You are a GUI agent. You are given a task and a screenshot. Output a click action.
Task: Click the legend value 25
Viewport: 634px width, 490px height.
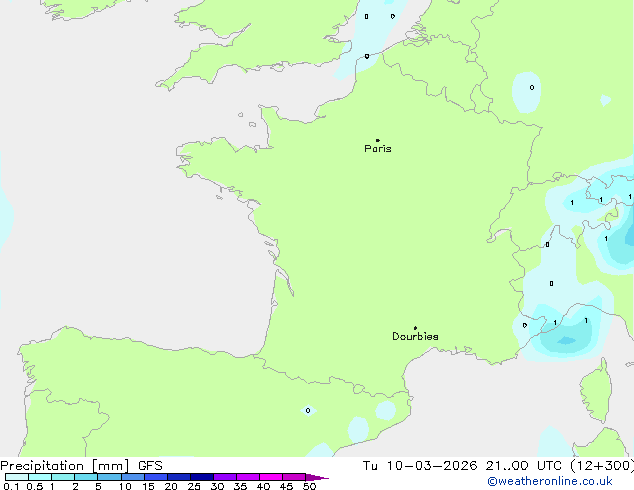(x=194, y=486)
